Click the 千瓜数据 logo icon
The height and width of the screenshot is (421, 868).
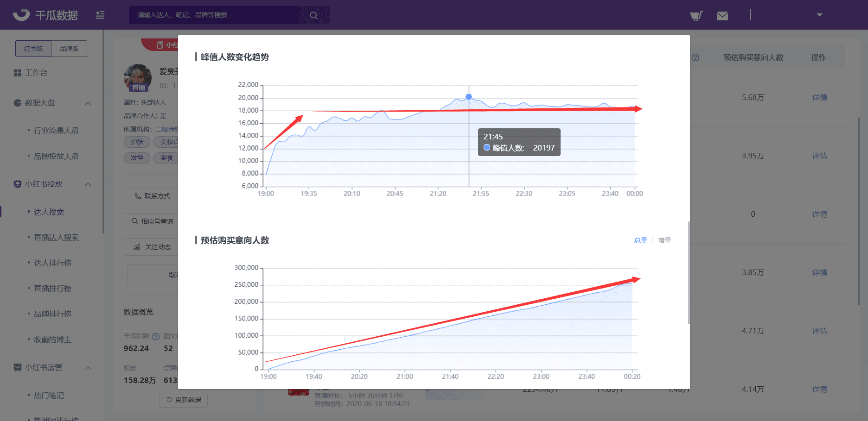pos(21,15)
